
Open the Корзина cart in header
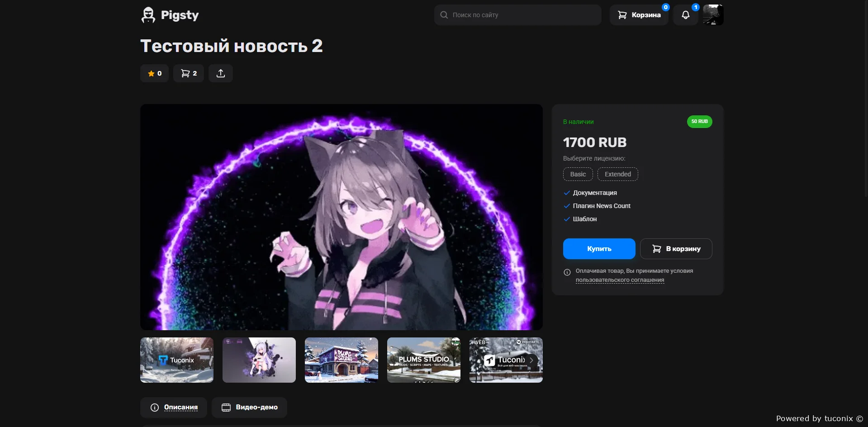pos(639,15)
